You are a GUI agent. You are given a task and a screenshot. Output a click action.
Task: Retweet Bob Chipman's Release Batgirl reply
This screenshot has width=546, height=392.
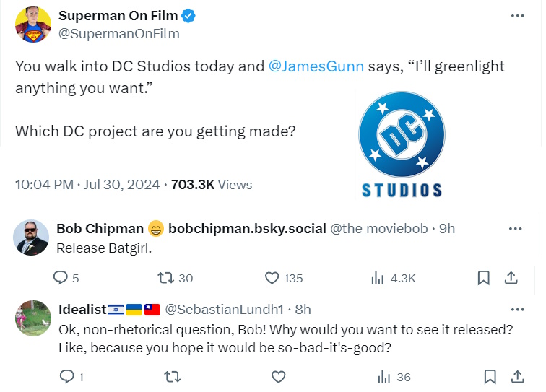point(164,278)
